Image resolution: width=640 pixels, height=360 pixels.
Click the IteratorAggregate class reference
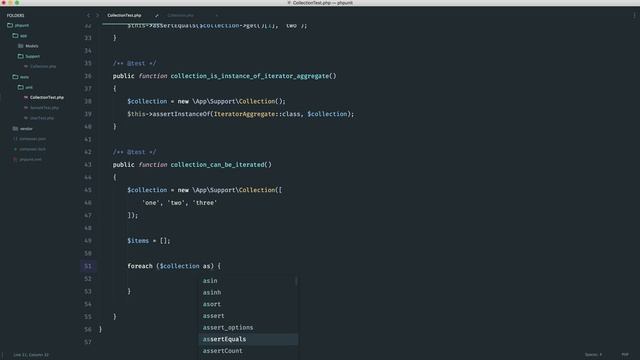click(244, 114)
